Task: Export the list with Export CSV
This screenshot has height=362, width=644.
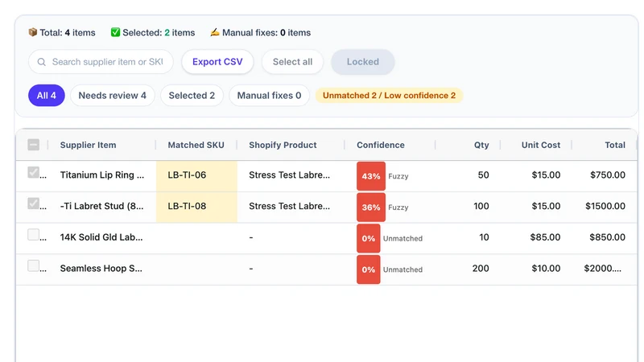Action: point(217,62)
